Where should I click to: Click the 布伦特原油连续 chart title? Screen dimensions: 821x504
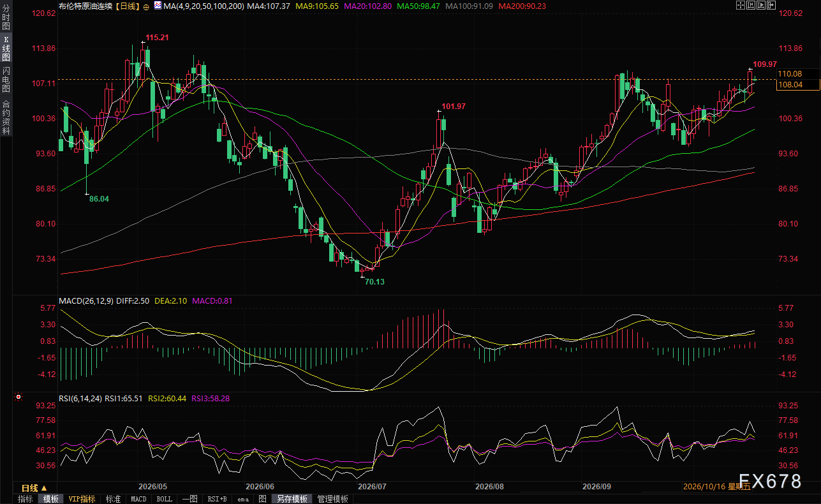tap(85, 6)
